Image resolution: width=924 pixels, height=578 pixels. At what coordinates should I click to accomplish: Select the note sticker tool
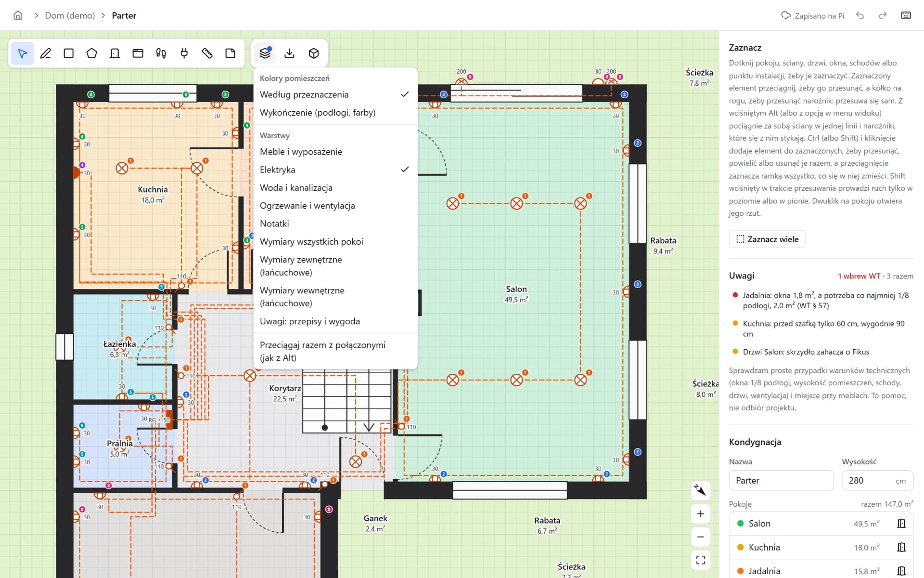point(231,53)
